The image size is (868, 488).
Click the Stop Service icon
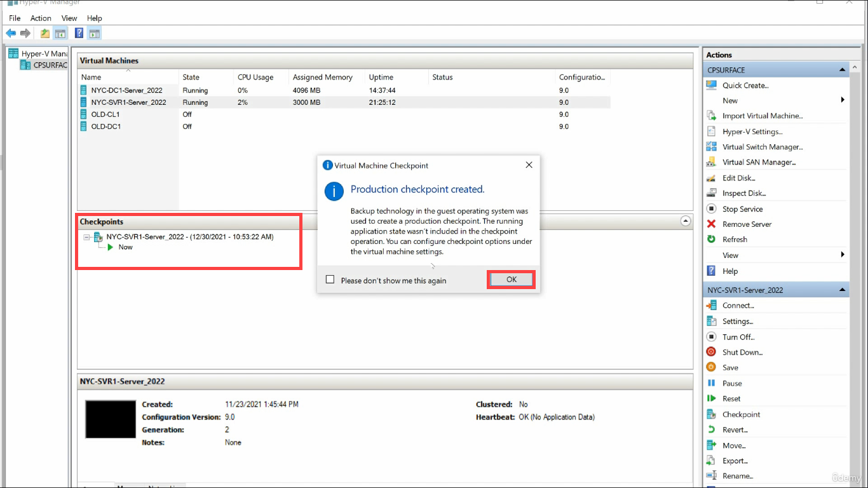(712, 208)
